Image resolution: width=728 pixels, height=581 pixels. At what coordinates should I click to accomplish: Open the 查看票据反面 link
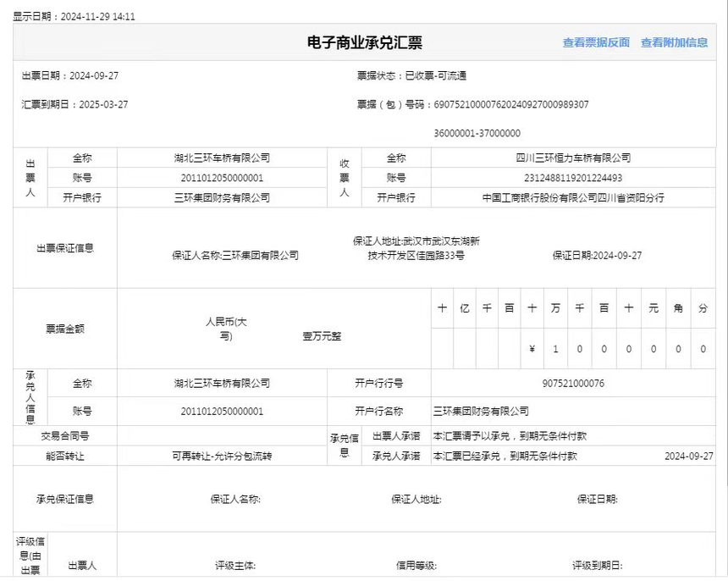(596, 42)
